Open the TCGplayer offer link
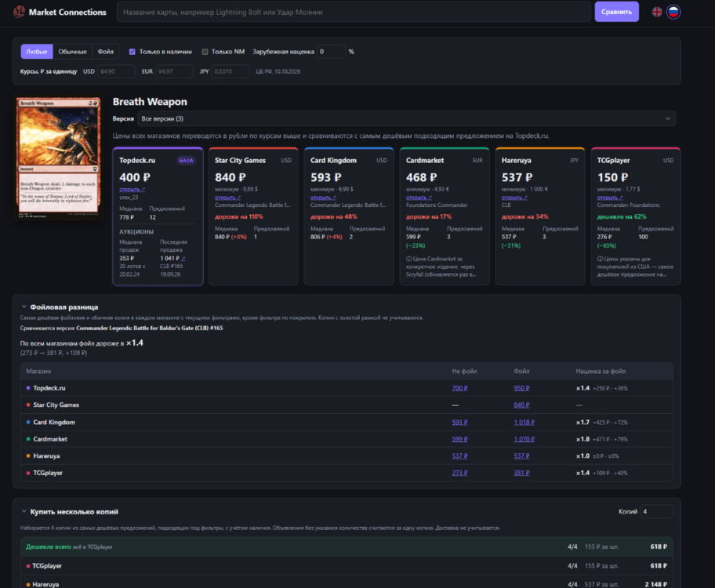The image size is (715, 588). click(x=610, y=198)
